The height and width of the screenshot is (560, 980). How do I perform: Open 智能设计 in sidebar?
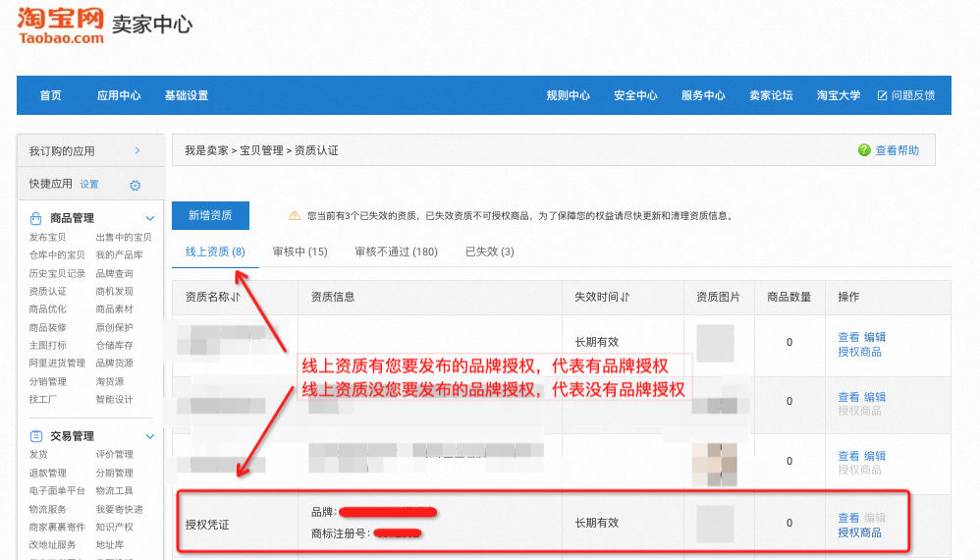pyautogui.click(x=114, y=400)
